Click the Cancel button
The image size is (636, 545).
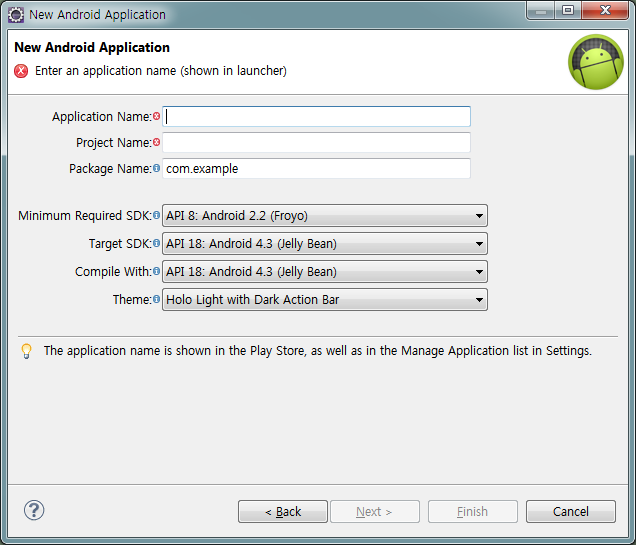pos(571,511)
